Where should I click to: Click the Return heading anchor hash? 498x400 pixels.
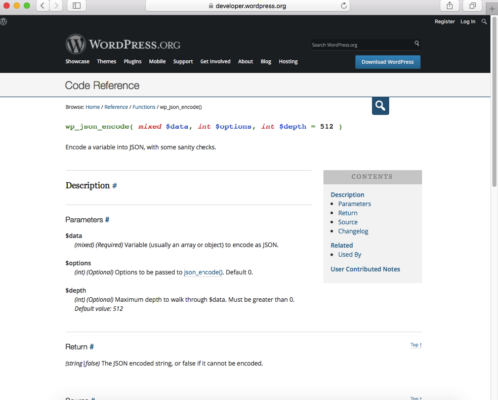92,347
